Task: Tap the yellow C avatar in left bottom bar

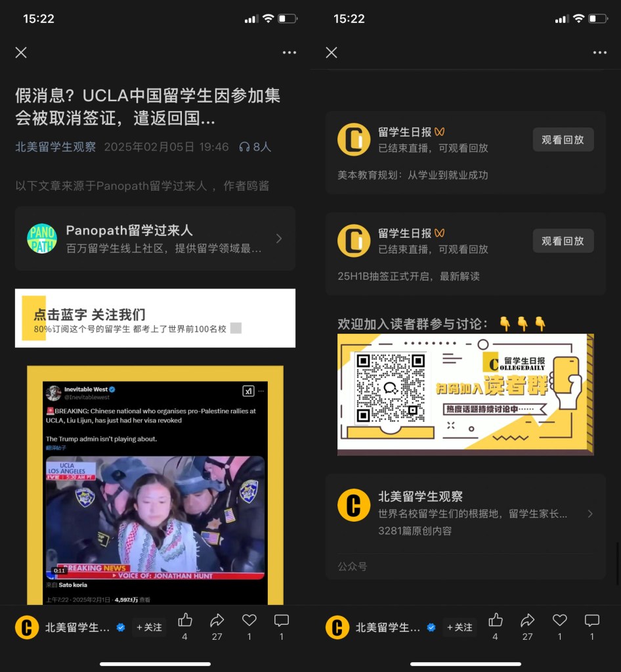Action: tap(27, 627)
